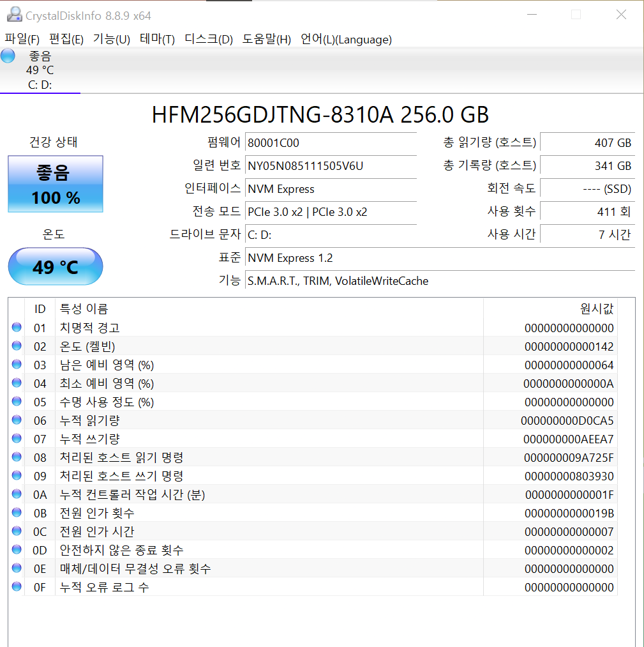Screen dimensions: 644x647
Task: Click raw value 000000000019B
Action: pos(569,514)
